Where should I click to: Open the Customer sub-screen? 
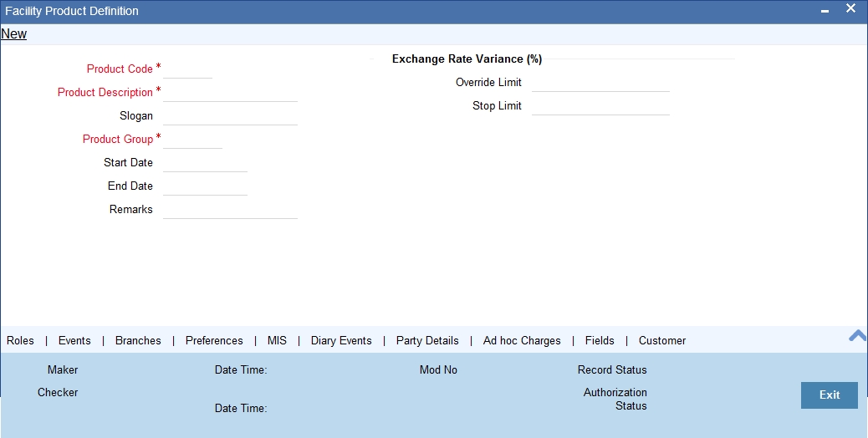click(x=662, y=341)
